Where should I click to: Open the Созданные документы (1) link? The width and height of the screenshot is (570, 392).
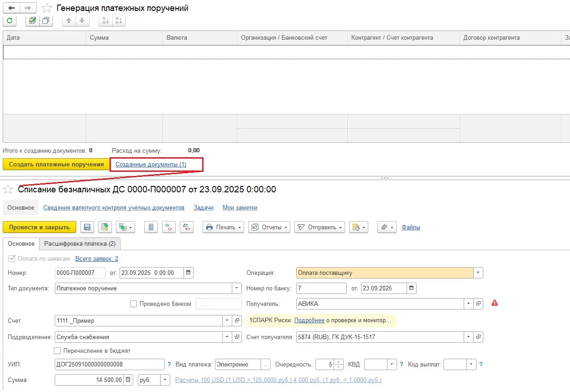tap(151, 164)
